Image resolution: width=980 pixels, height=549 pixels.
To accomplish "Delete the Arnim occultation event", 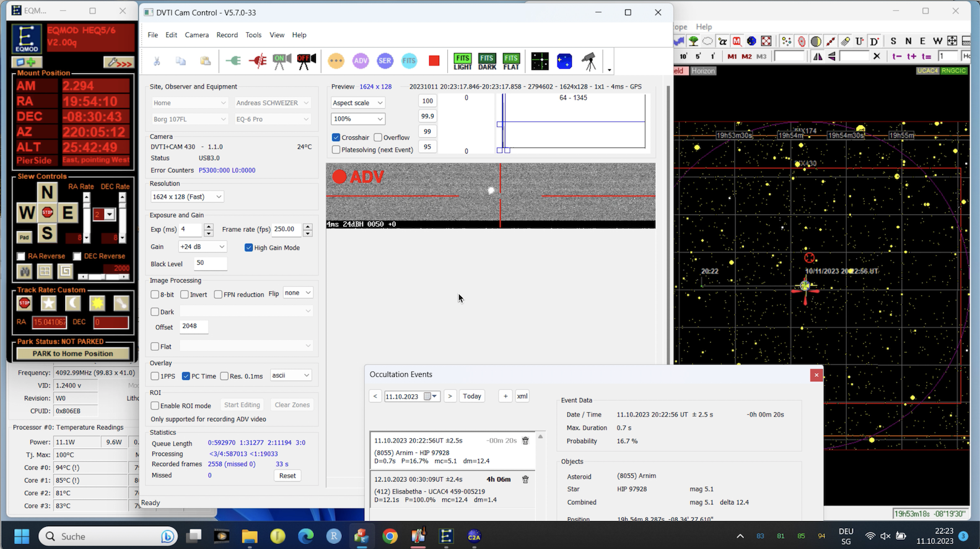I will [x=525, y=441].
